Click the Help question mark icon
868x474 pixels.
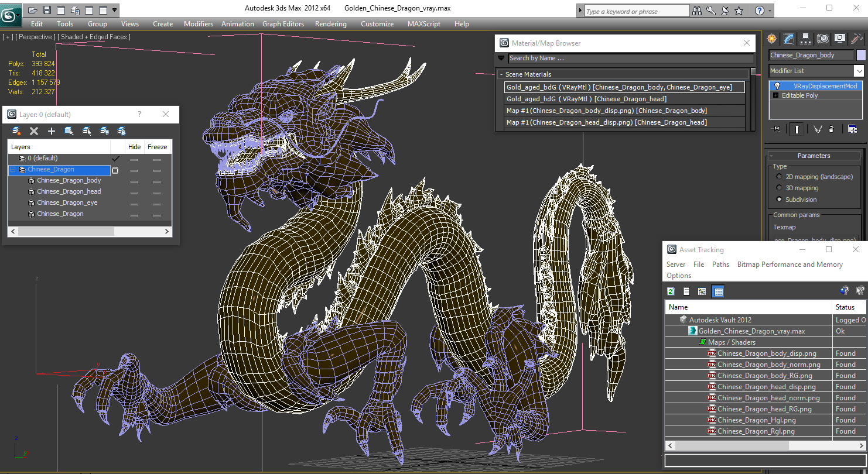(x=760, y=11)
